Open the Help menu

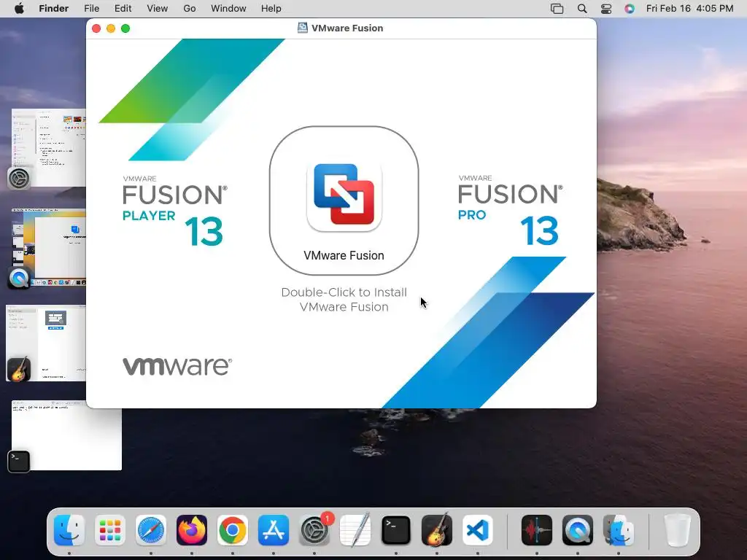click(x=271, y=9)
